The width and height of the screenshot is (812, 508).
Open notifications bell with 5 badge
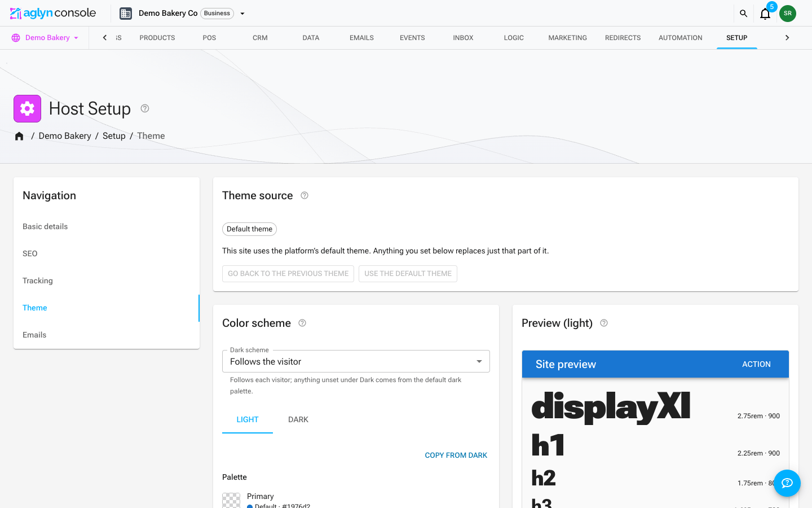point(765,14)
